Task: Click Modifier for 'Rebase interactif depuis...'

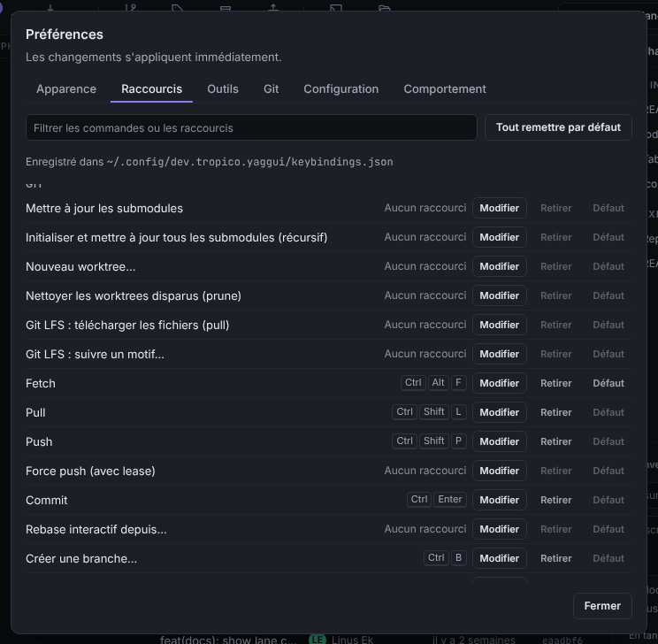Action: click(500, 529)
